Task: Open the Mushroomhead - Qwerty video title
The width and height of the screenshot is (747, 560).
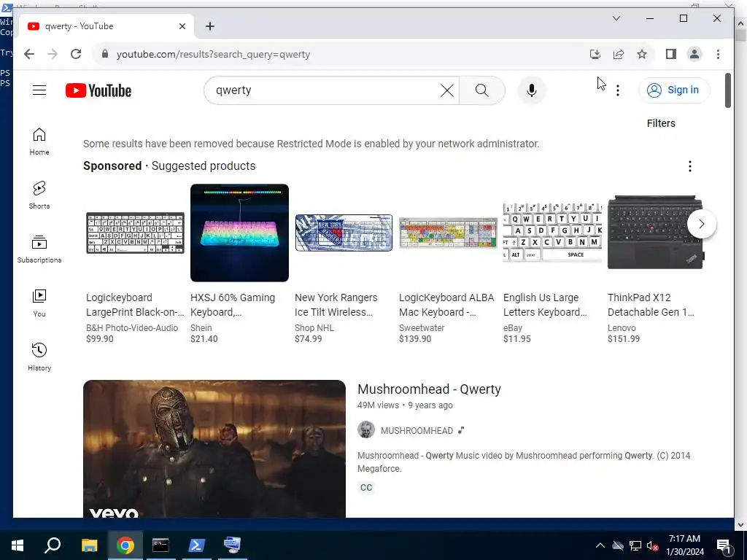Action: [x=429, y=389]
